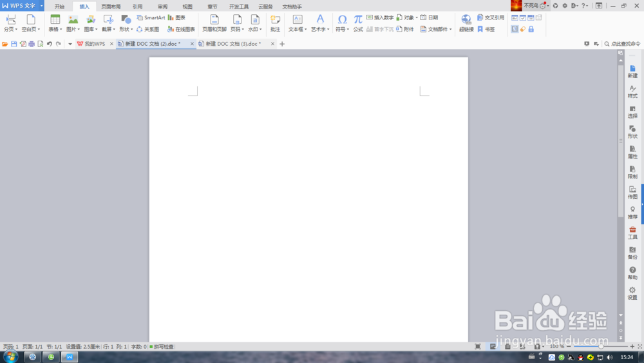Insert SmartArt graphic

coord(151,17)
